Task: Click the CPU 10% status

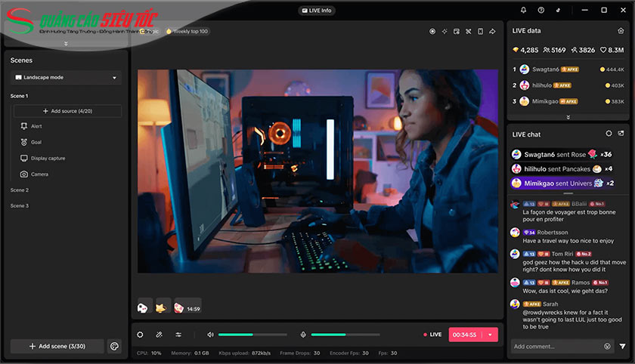Action: pos(149,353)
